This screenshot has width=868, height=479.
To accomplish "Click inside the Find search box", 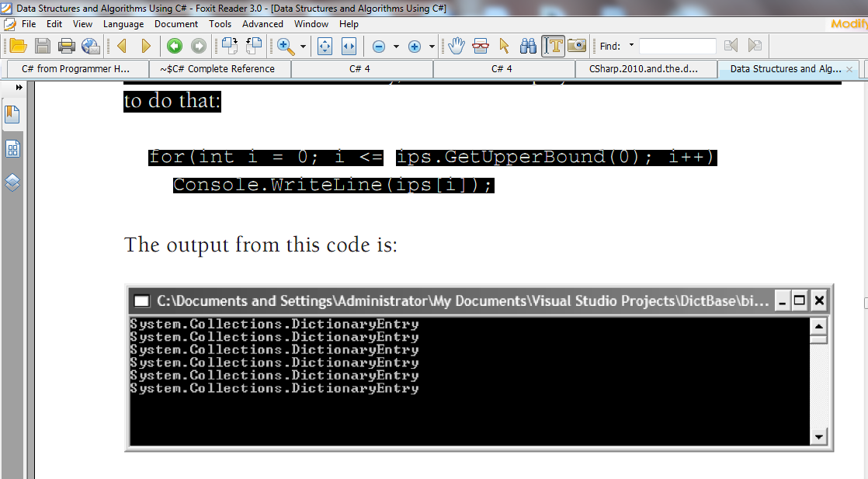I will [679, 47].
